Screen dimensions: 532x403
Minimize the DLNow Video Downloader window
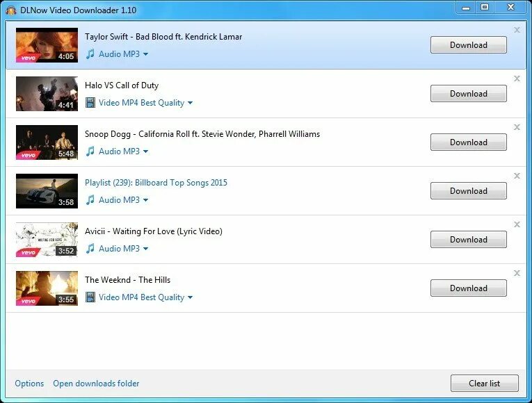point(466,8)
